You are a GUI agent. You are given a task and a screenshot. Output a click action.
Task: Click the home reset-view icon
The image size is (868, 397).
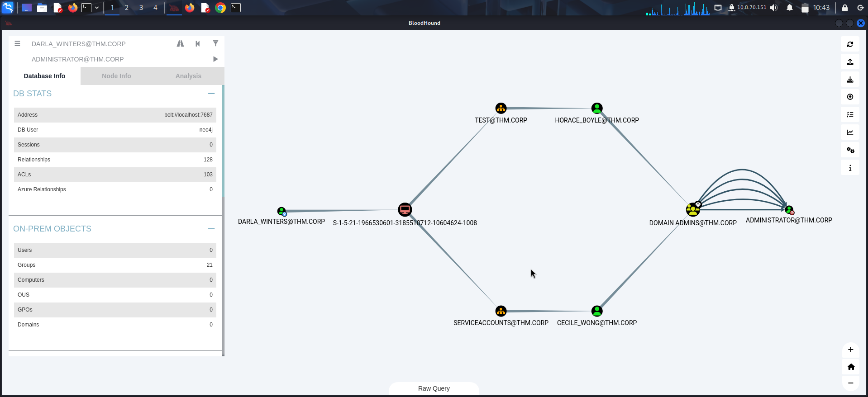pos(851,367)
